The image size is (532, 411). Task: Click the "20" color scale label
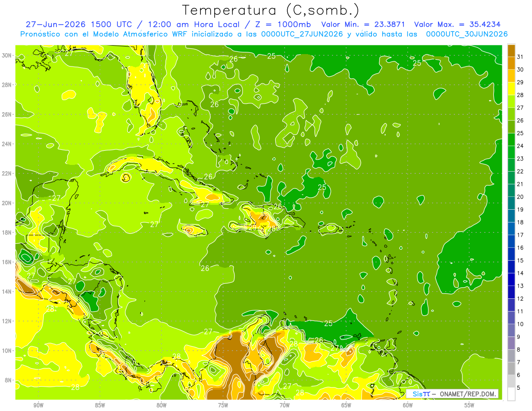(x=520, y=197)
